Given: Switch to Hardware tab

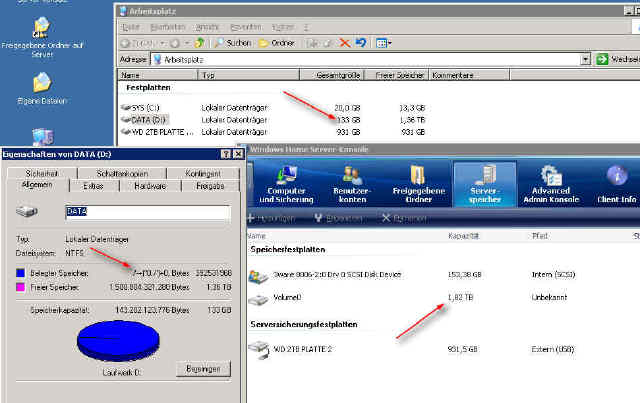Looking at the screenshot, I should click(x=150, y=186).
